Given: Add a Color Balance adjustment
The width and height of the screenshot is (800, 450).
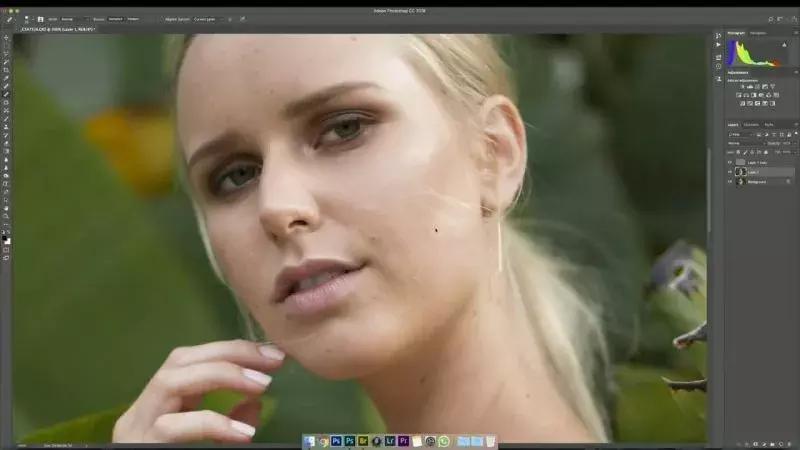Looking at the screenshot, I should (x=746, y=95).
